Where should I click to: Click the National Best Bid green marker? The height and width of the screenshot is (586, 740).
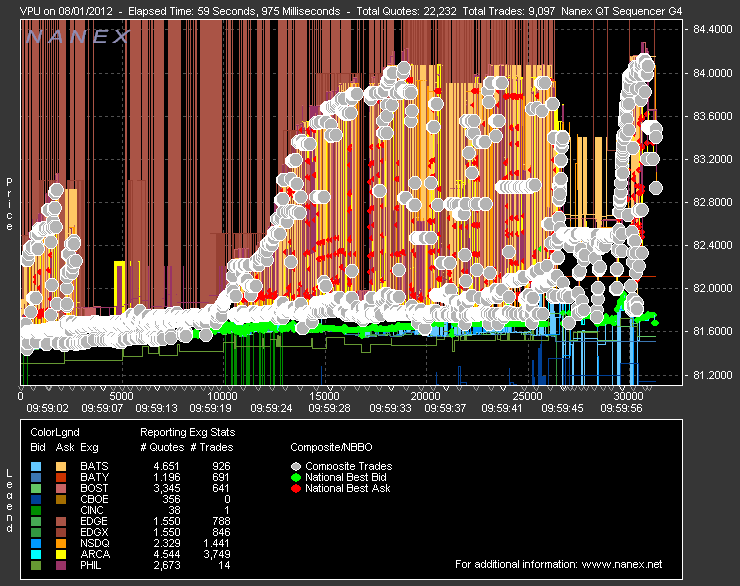click(296, 477)
